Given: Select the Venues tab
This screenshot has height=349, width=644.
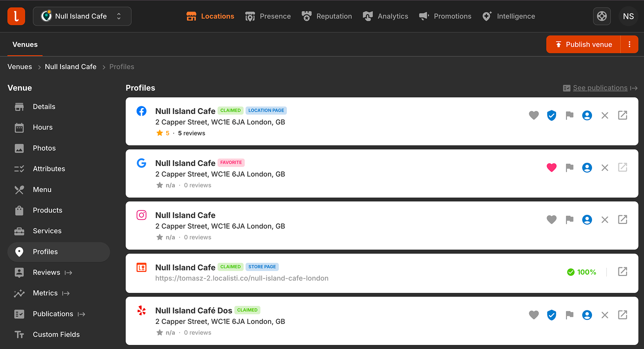Looking at the screenshot, I should (x=25, y=44).
